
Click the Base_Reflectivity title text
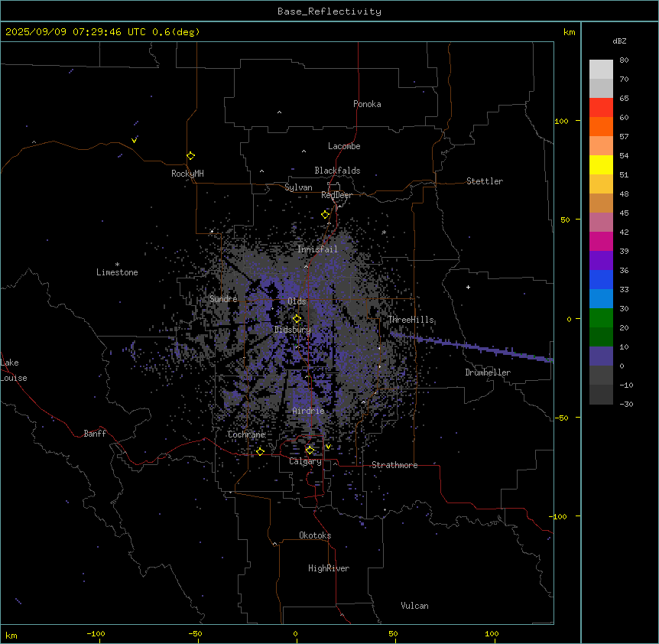click(x=329, y=11)
